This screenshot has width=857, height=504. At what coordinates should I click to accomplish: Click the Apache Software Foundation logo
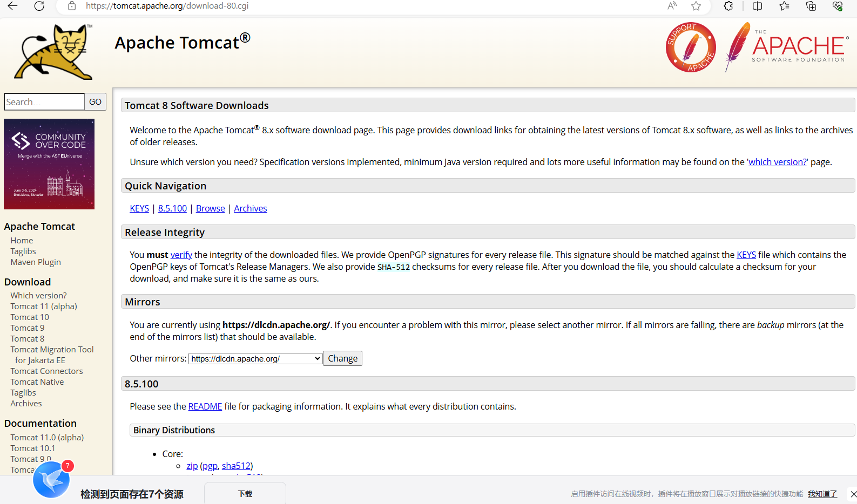pos(787,47)
